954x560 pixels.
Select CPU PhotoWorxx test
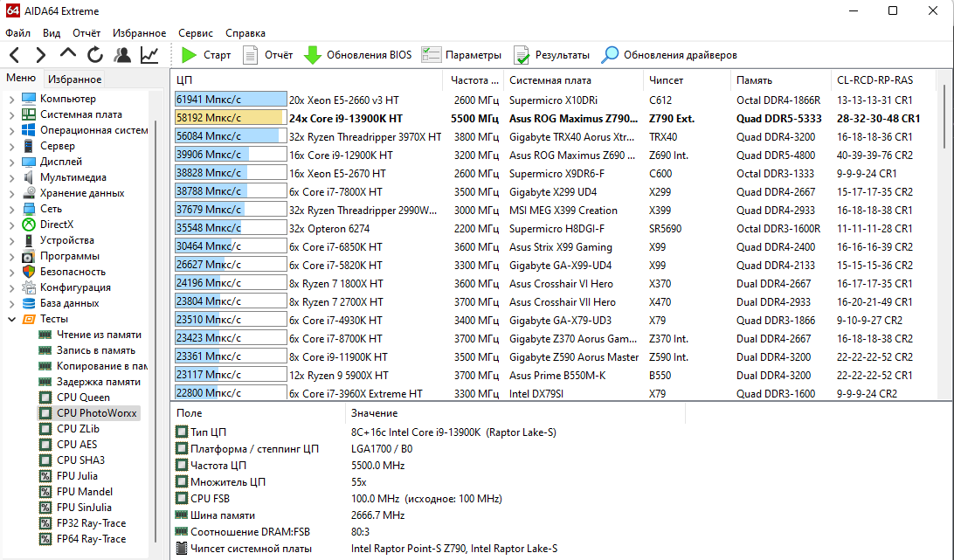(x=97, y=413)
